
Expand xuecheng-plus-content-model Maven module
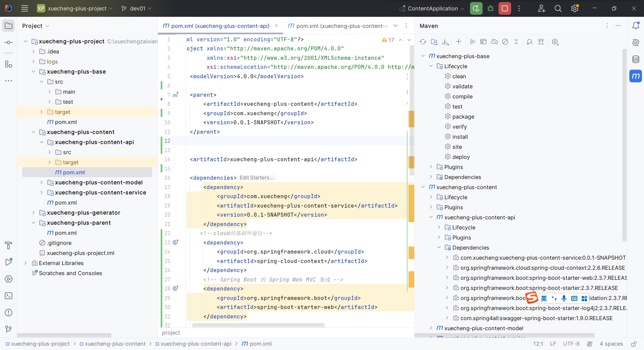[x=431, y=328]
